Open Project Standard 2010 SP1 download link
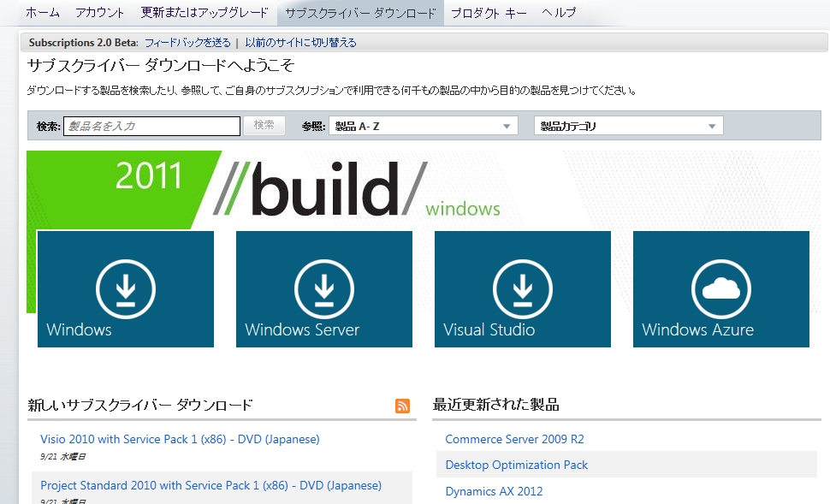 pos(210,485)
